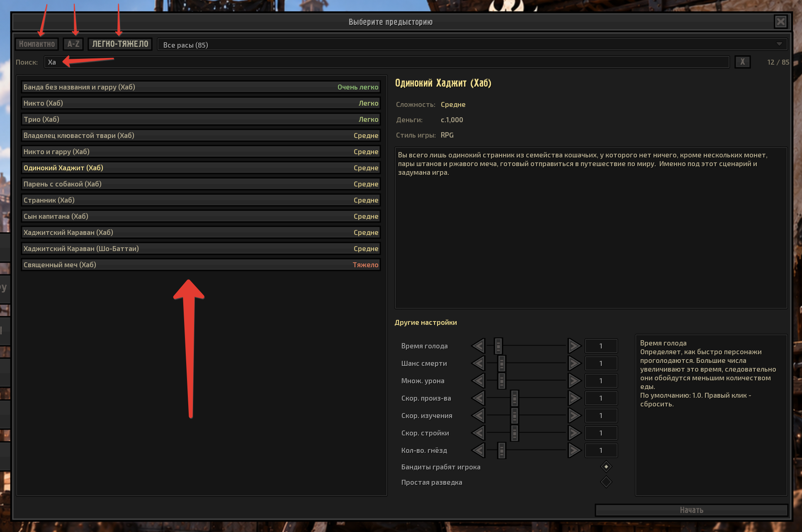Select the Трио (Хаб) scenario
The width and height of the screenshot is (802, 532).
click(201, 119)
